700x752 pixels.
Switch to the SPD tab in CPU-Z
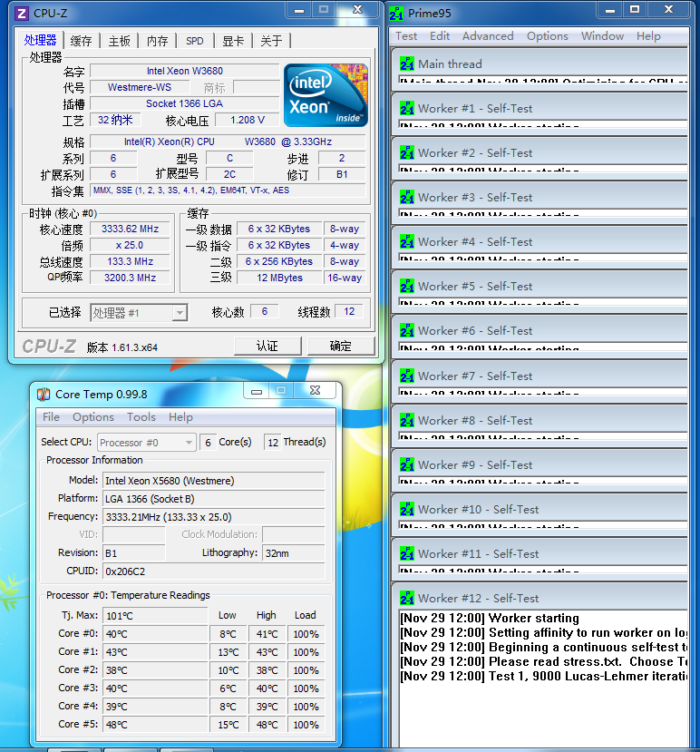(x=195, y=41)
